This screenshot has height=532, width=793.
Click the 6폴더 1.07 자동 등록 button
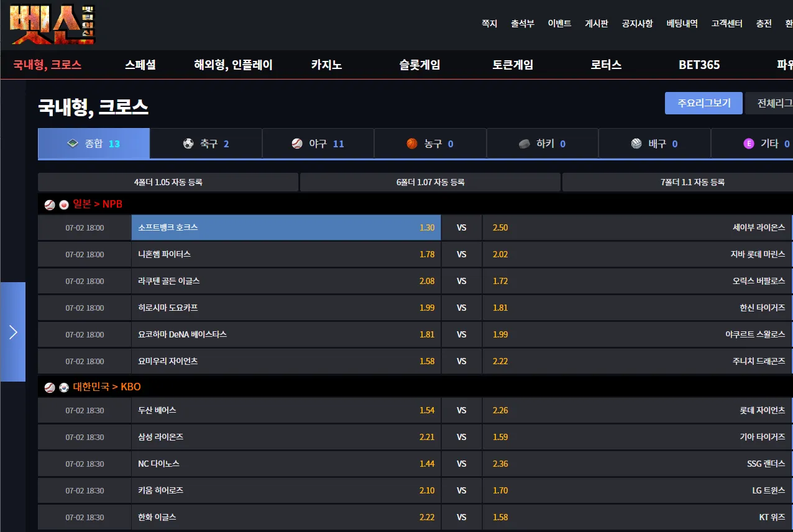pos(431,182)
